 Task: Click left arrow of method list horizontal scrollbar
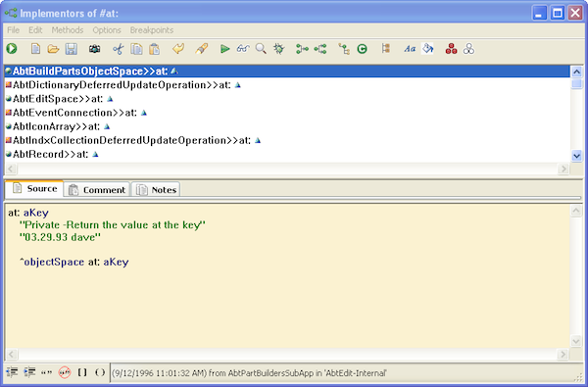[x=11, y=169]
